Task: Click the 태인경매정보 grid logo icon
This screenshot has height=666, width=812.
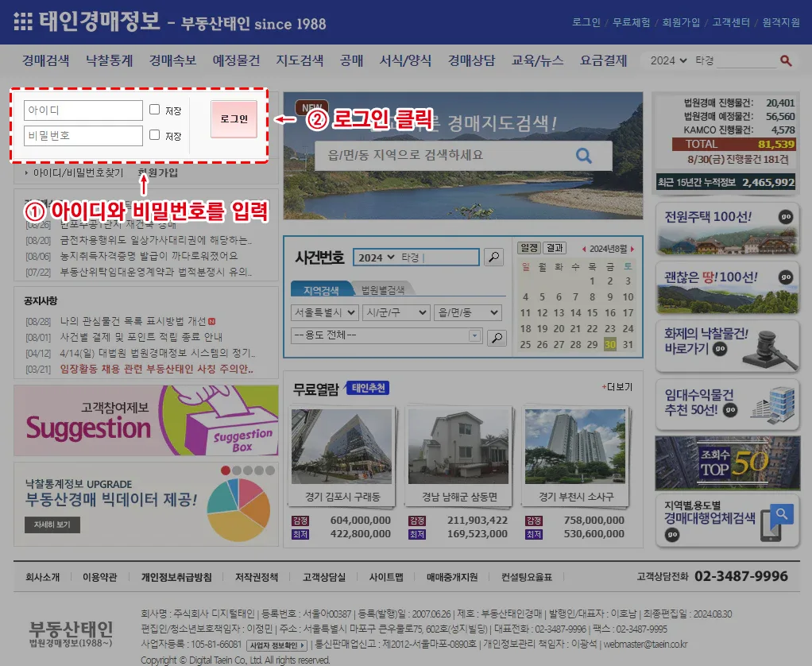Action: coord(23,21)
